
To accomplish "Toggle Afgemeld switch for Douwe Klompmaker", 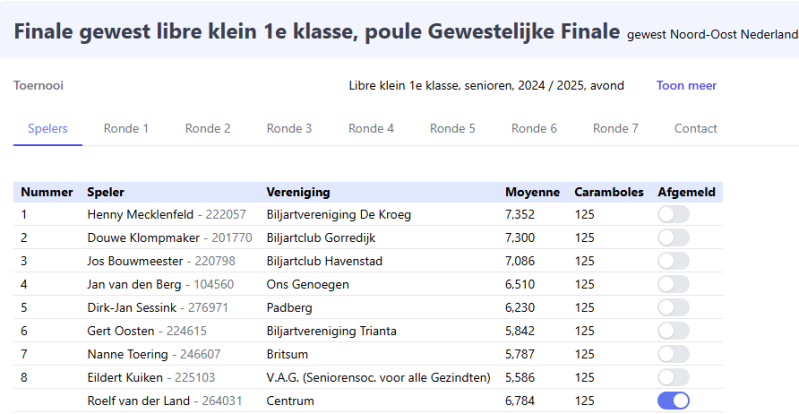I will 673,237.
